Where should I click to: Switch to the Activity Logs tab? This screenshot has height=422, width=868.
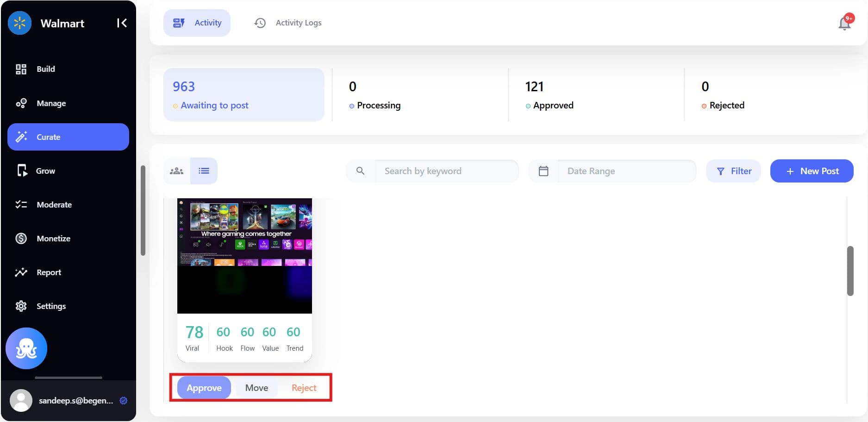288,23
